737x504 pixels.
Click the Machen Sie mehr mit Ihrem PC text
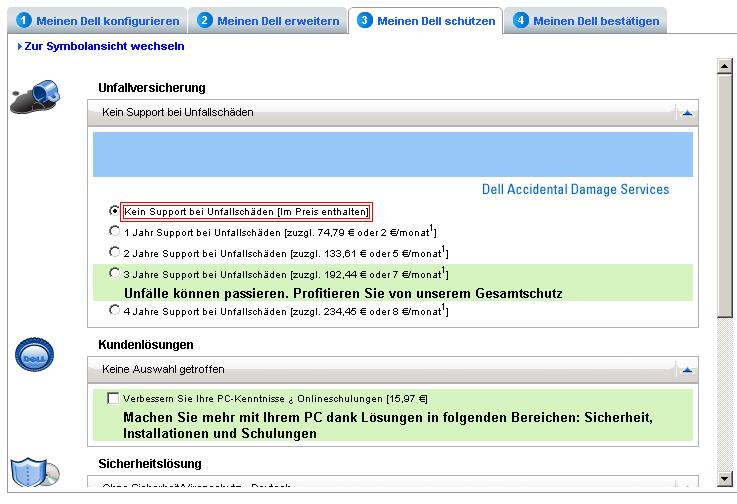pos(388,425)
